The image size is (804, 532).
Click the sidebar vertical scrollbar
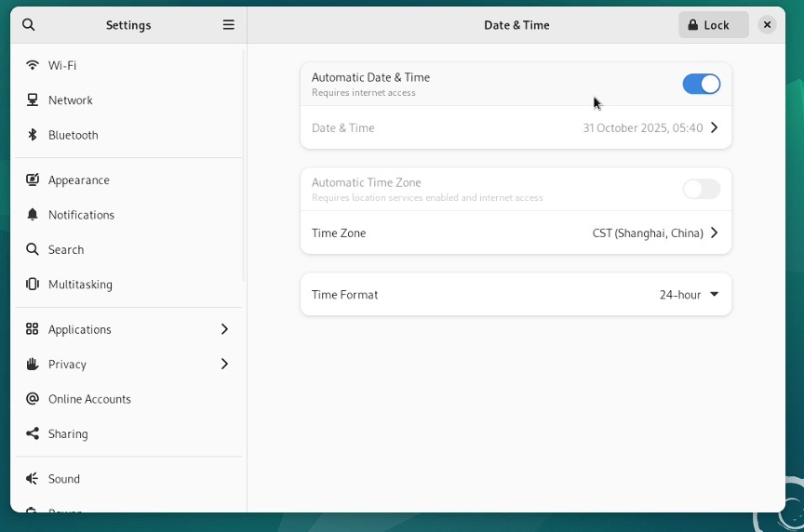[x=244, y=167]
